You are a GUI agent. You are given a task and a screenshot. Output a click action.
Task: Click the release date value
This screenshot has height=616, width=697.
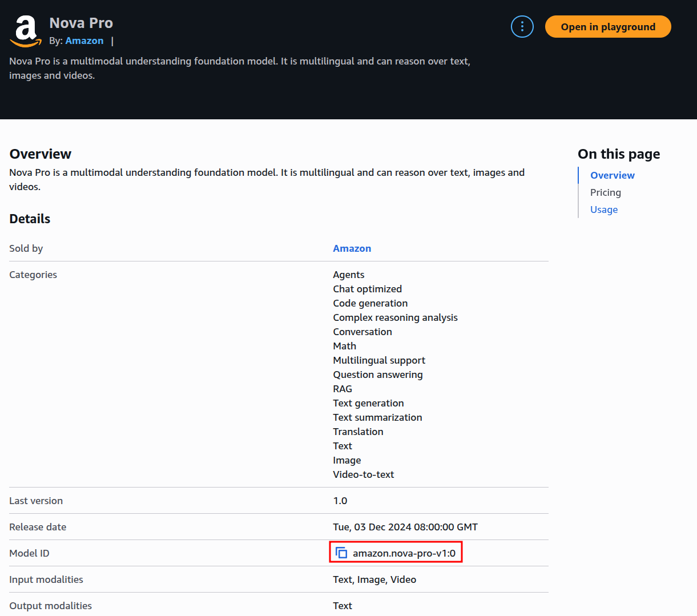pyautogui.click(x=405, y=527)
